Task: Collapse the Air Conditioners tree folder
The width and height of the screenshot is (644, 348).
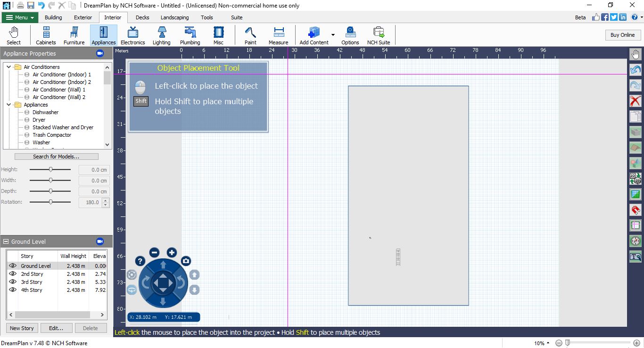Action: (x=8, y=67)
